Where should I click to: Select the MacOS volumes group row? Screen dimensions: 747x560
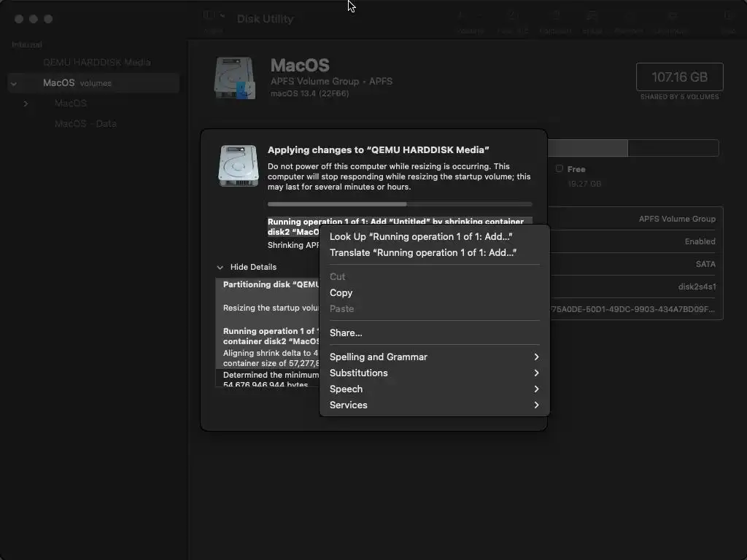pyautogui.click(x=93, y=83)
